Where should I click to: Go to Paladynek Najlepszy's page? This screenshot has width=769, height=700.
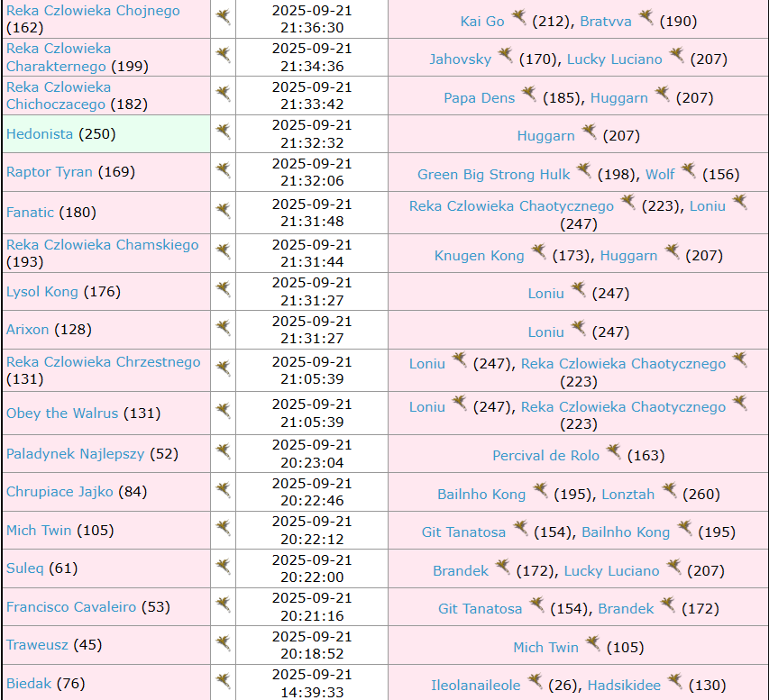pyautogui.click(x=75, y=454)
